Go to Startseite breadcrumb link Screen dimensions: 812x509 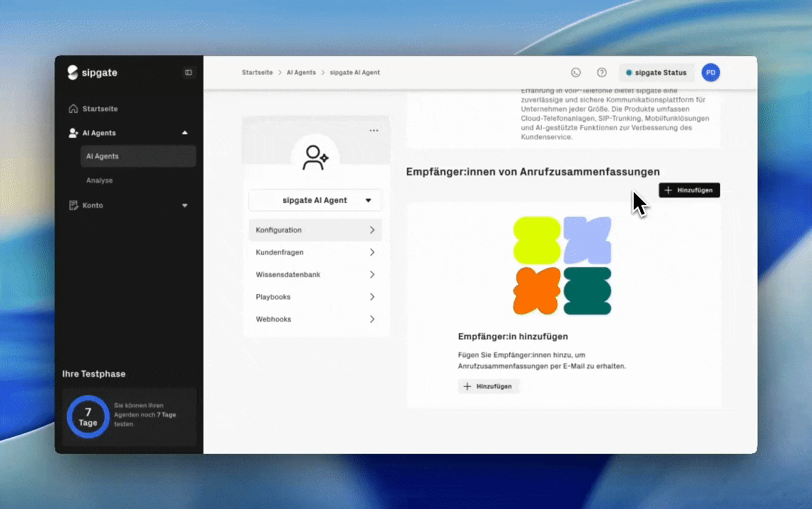257,73
